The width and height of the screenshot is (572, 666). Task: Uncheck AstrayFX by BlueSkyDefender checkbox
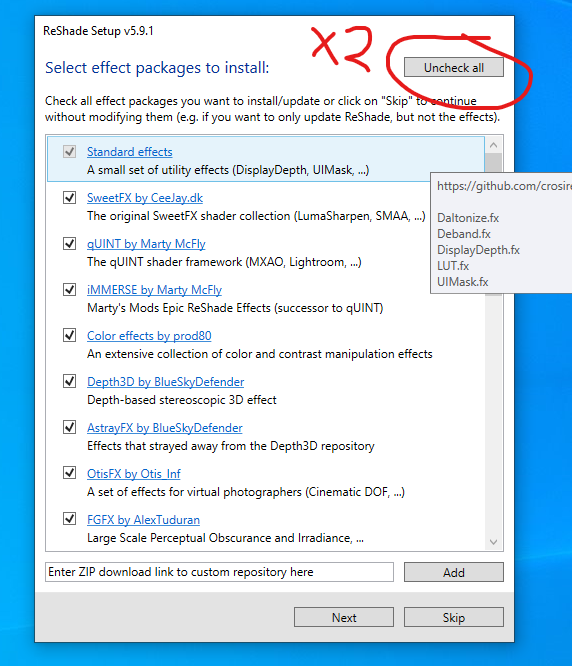pyautogui.click(x=69, y=427)
